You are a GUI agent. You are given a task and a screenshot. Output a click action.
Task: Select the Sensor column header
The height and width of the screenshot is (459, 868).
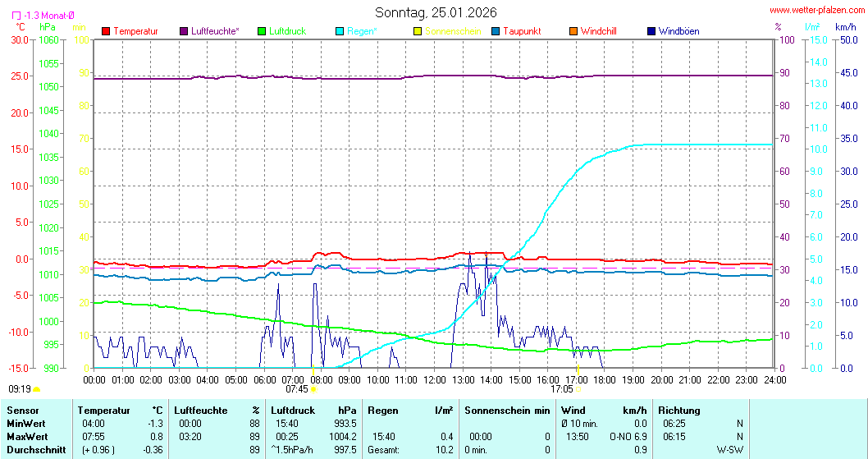pos(22,410)
